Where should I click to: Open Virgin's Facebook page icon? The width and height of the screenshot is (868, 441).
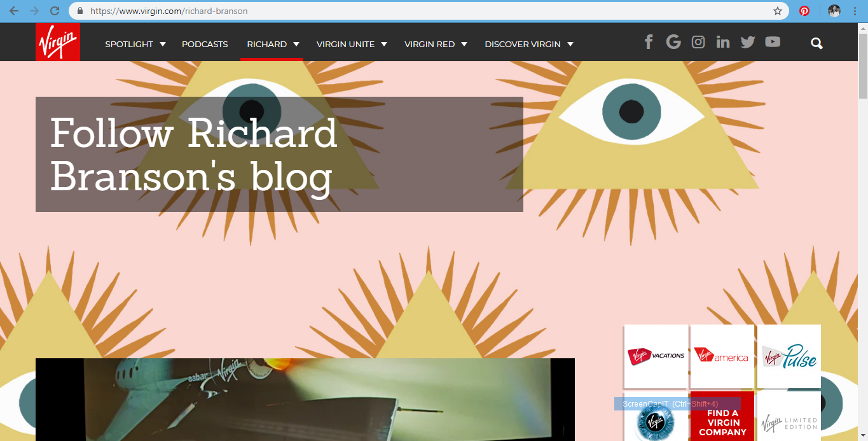649,43
